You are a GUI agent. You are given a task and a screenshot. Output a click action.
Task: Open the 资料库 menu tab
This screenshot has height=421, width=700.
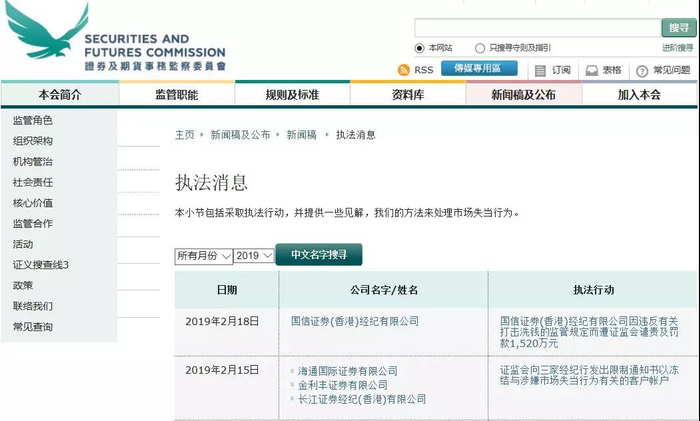(408, 95)
